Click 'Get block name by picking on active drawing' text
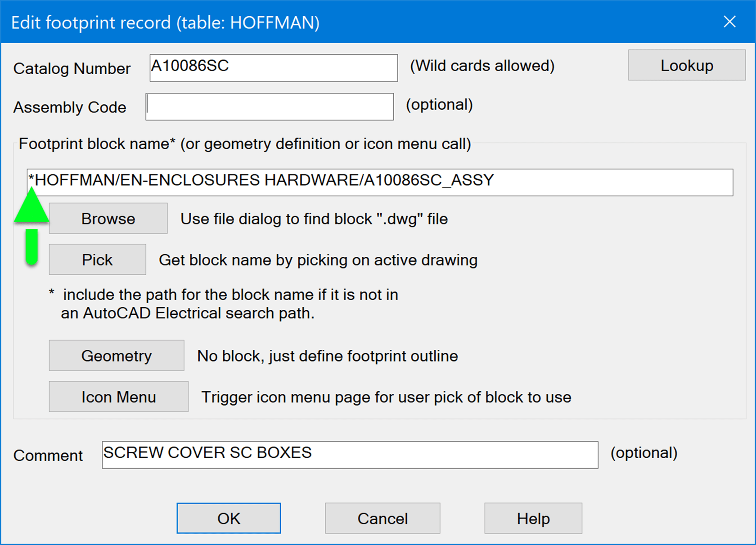This screenshot has width=756, height=545. tap(318, 260)
